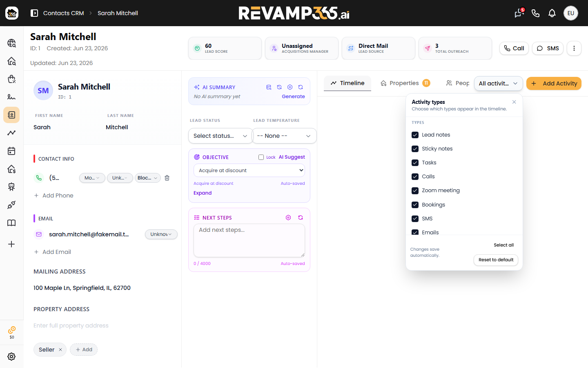Image resolution: width=588 pixels, height=368 pixels.
Task: Click the green phone icon in Contact Info
Action: (x=39, y=178)
